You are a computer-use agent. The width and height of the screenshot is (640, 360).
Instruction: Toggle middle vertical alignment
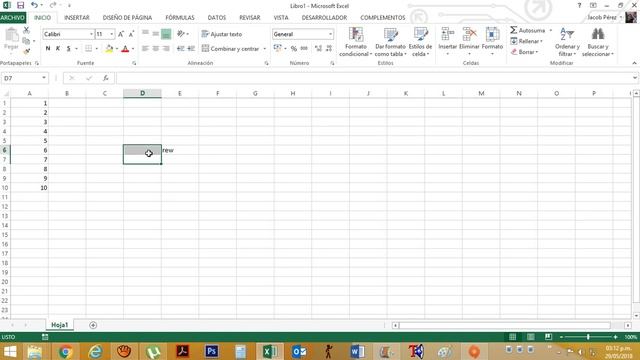tap(156, 34)
